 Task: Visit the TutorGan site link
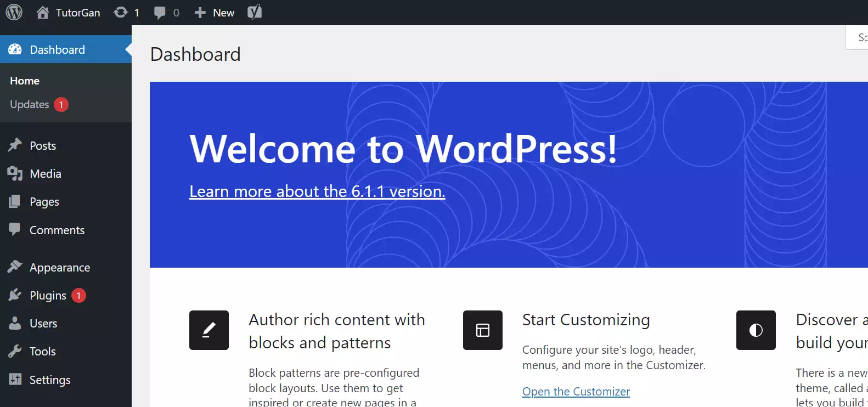coord(78,13)
